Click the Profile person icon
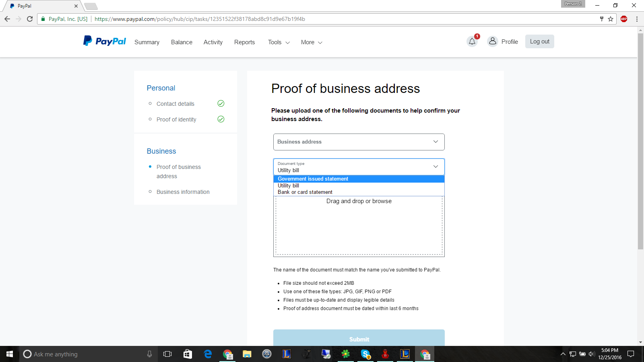 click(x=493, y=41)
